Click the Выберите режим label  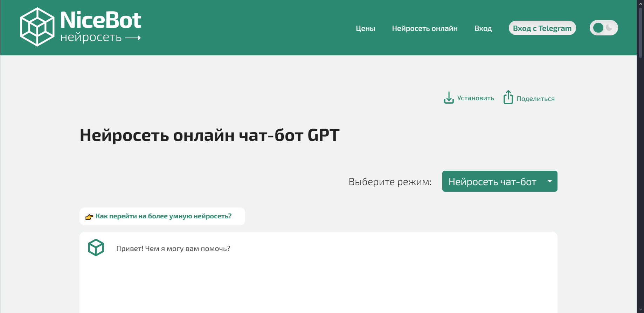(390, 182)
